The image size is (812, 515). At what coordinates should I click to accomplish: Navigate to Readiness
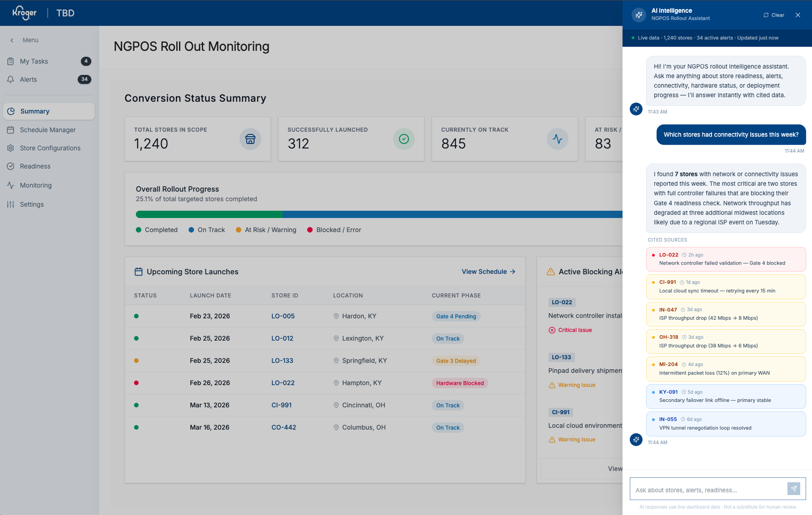click(x=49, y=166)
